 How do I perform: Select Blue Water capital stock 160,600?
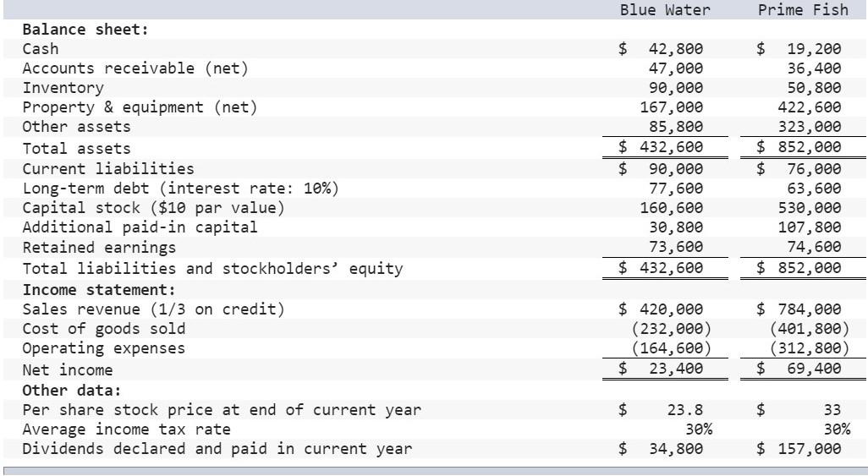[x=672, y=207]
